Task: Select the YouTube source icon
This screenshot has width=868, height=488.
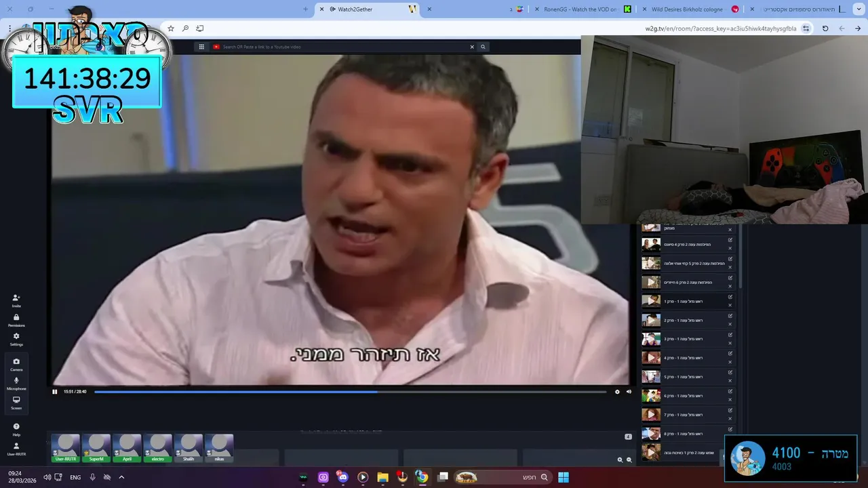Action: [216, 47]
